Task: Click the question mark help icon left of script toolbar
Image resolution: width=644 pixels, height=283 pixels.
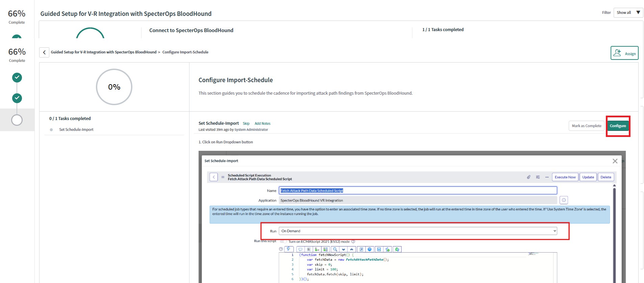Action: point(281,249)
